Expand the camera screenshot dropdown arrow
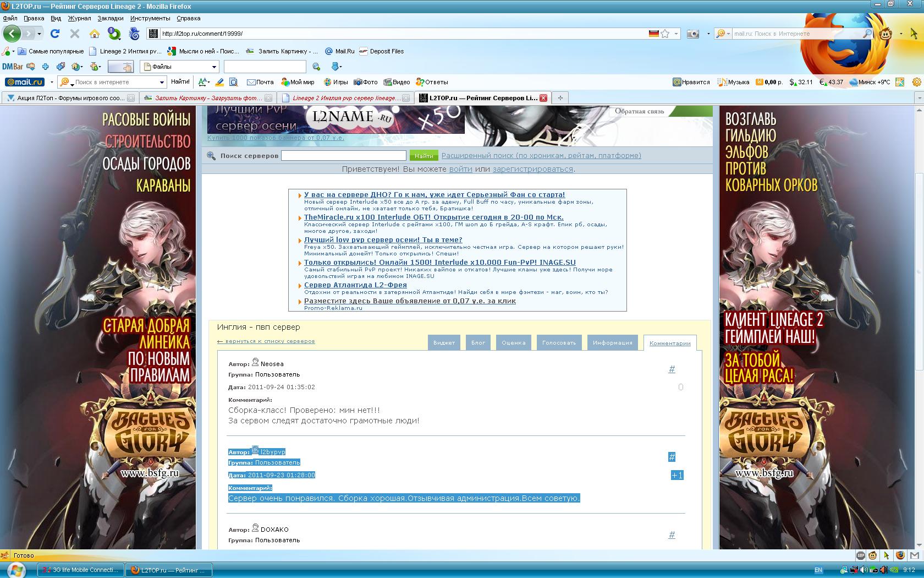 (708, 34)
